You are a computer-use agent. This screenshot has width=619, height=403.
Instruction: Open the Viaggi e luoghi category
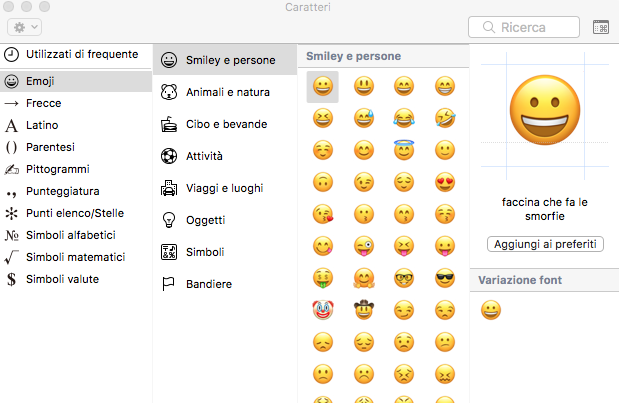(x=225, y=188)
